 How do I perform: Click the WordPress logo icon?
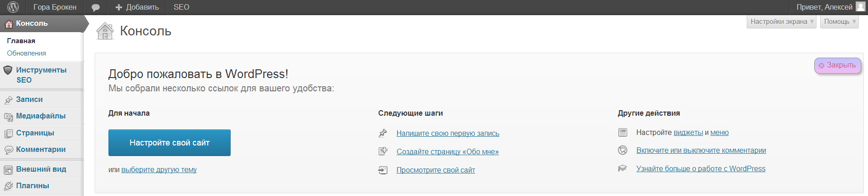click(13, 7)
